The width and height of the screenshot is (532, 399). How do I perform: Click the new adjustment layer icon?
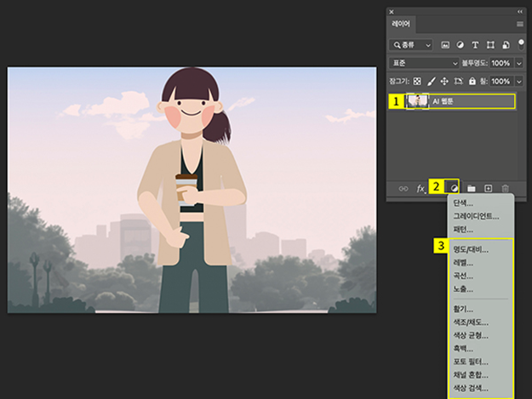[x=454, y=188]
